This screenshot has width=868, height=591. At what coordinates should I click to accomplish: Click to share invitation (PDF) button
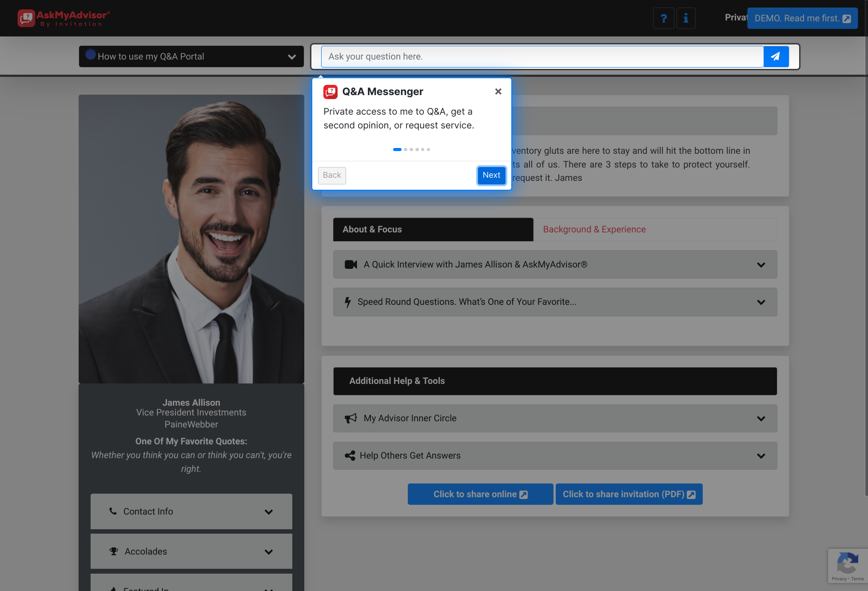[x=629, y=494]
